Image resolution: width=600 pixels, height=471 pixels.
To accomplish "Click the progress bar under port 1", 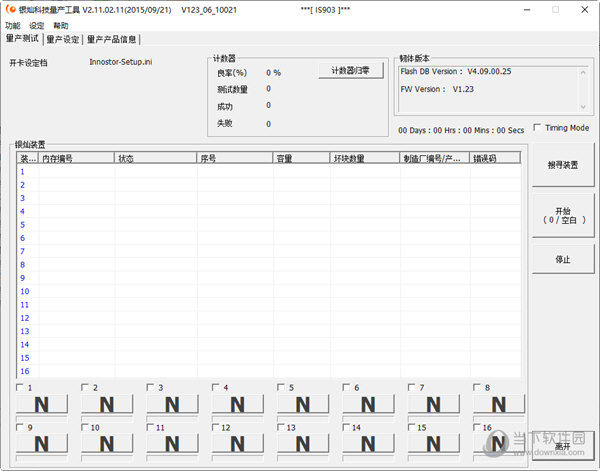I will 42,419.
